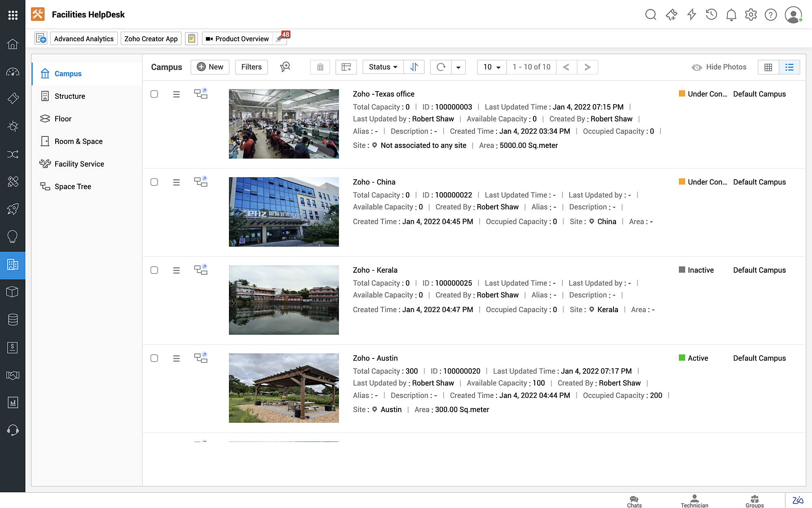This screenshot has width=812, height=508.
Task: Check the Zoho -Texas office row checkbox
Action: coord(154,94)
